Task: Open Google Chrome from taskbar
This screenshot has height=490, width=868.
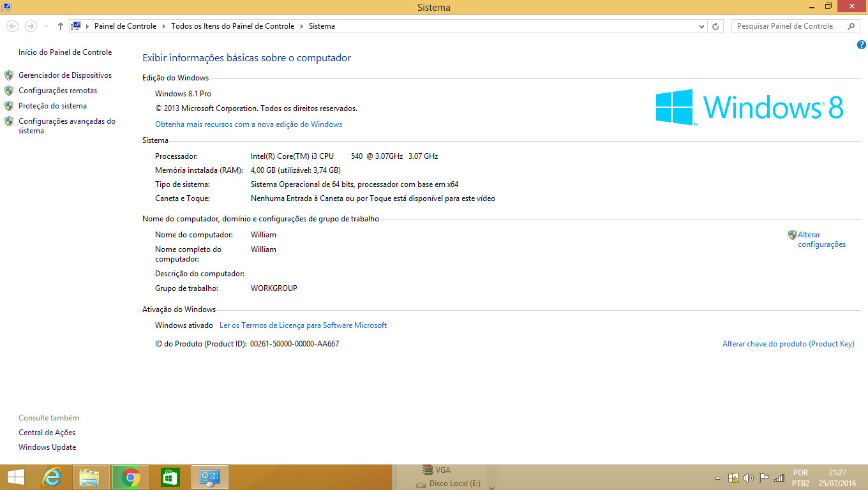Action: (131, 477)
